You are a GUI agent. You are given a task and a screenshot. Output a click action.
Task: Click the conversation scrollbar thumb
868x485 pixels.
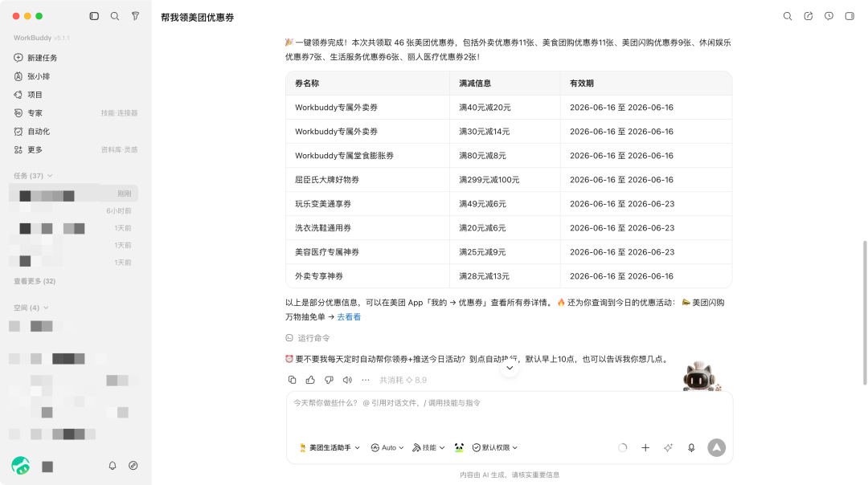pos(865,312)
